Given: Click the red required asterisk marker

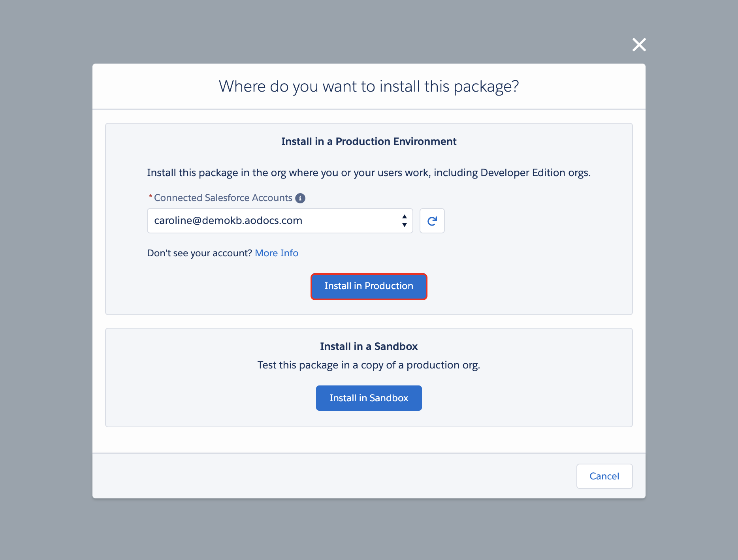Looking at the screenshot, I should (150, 197).
